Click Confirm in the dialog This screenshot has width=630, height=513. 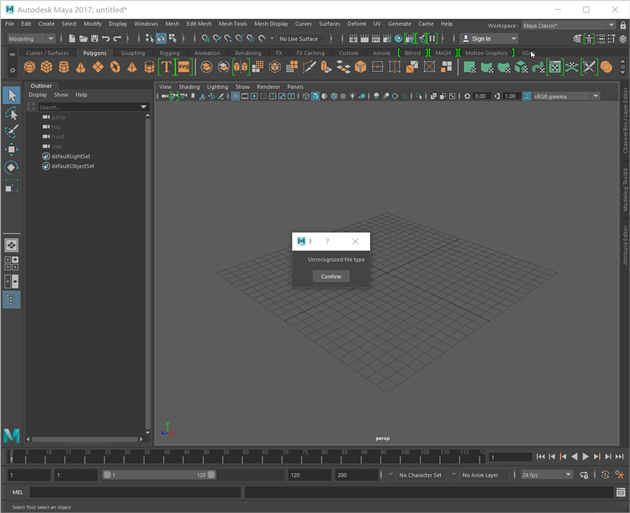click(331, 276)
